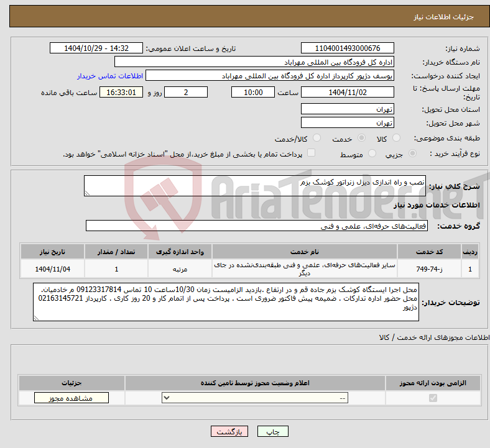
Task: Click the announcement date field 1404/10/29 - 14:32
Action: click(96, 48)
